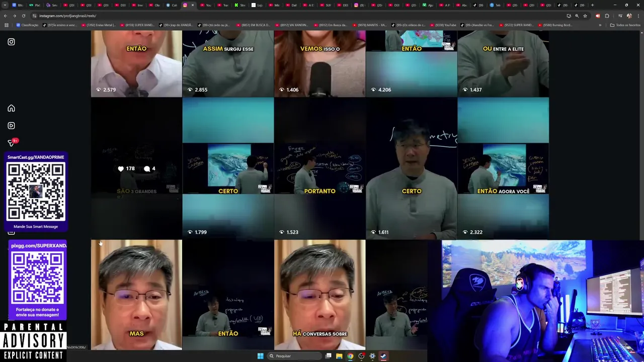Switch to the 'Col' browser tab
644x362 pixels.
coord(172,5)
